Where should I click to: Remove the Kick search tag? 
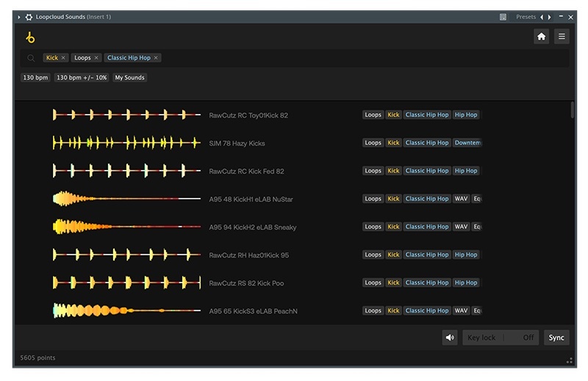(63, 58)
